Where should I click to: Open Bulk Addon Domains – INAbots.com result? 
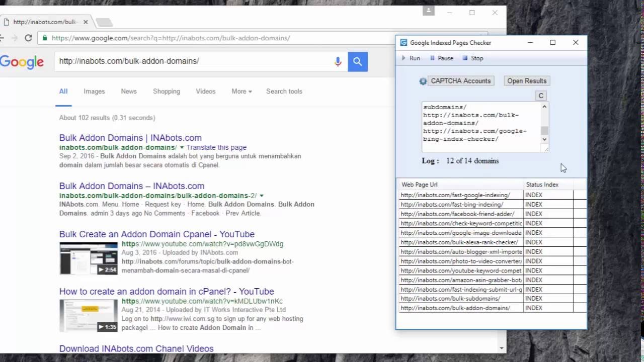(x=132, y=186)
